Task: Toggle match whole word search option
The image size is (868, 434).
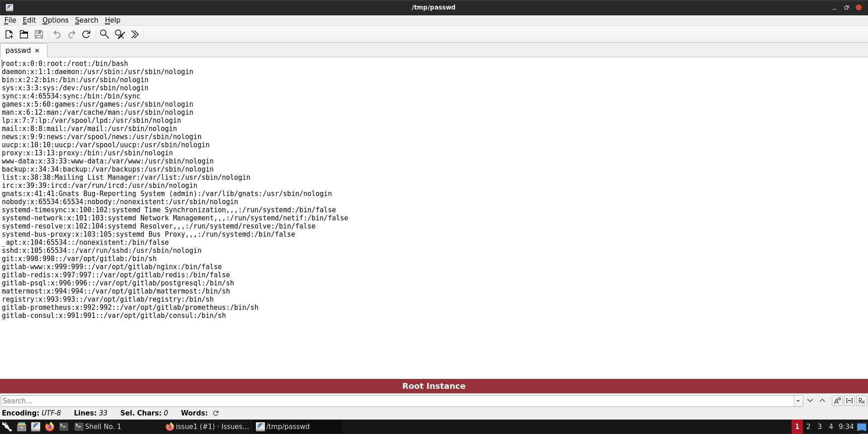Action: coord(849,401)
